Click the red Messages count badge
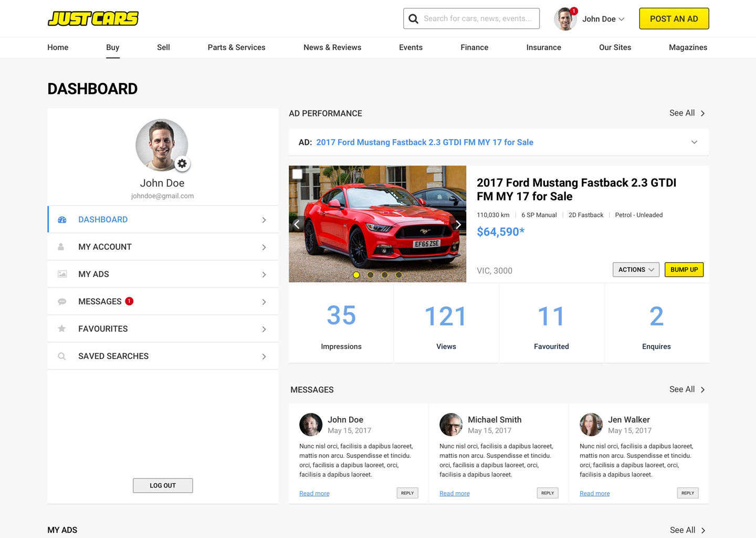756x538 pixels. (129, 301)
